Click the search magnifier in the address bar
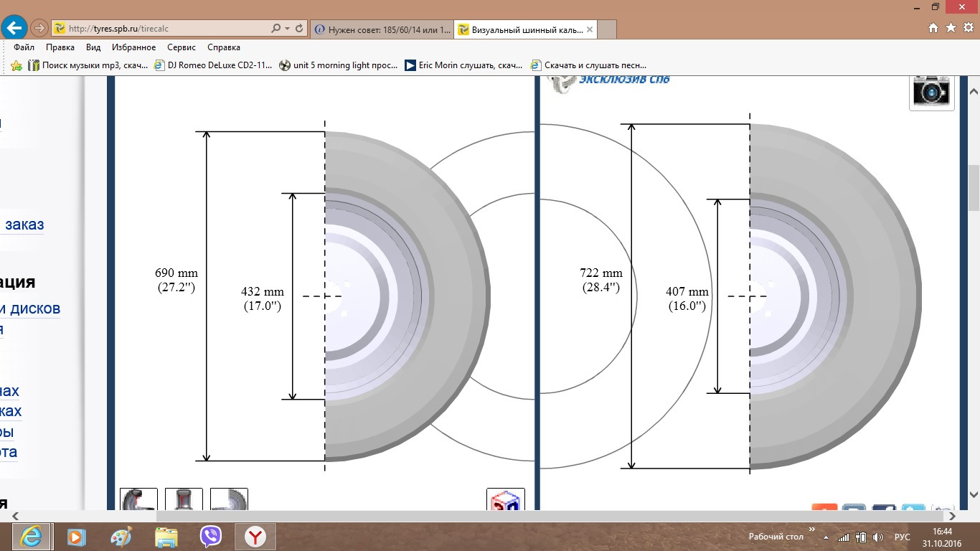980x551 pixels. 276,29
